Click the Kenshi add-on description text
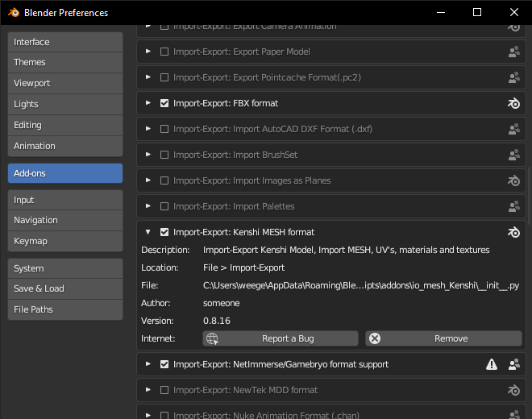 [x=346, y=250]
